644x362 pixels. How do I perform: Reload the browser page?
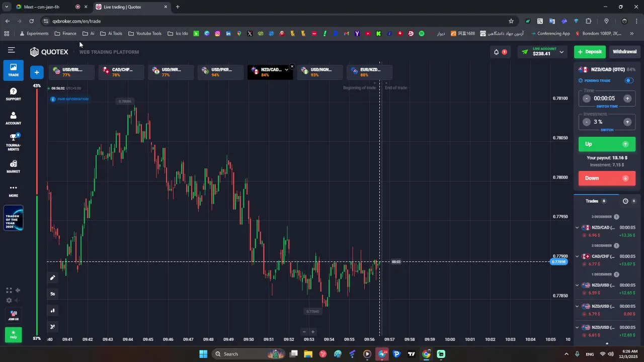(x=31, y=21)
